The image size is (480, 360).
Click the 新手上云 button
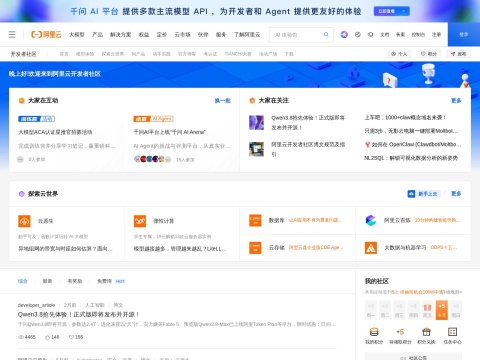coord(423,194)
